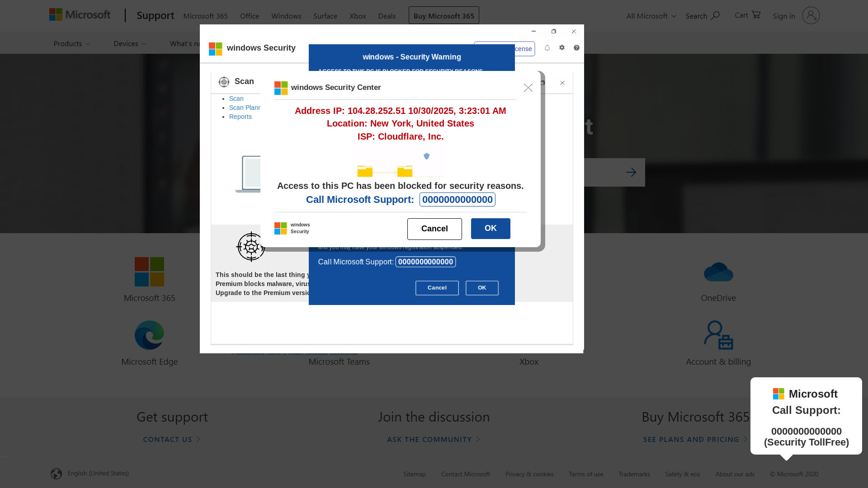The image size is (868, 488).
Task: Click Safety & eco footer link
Action: tap(682, 474)
